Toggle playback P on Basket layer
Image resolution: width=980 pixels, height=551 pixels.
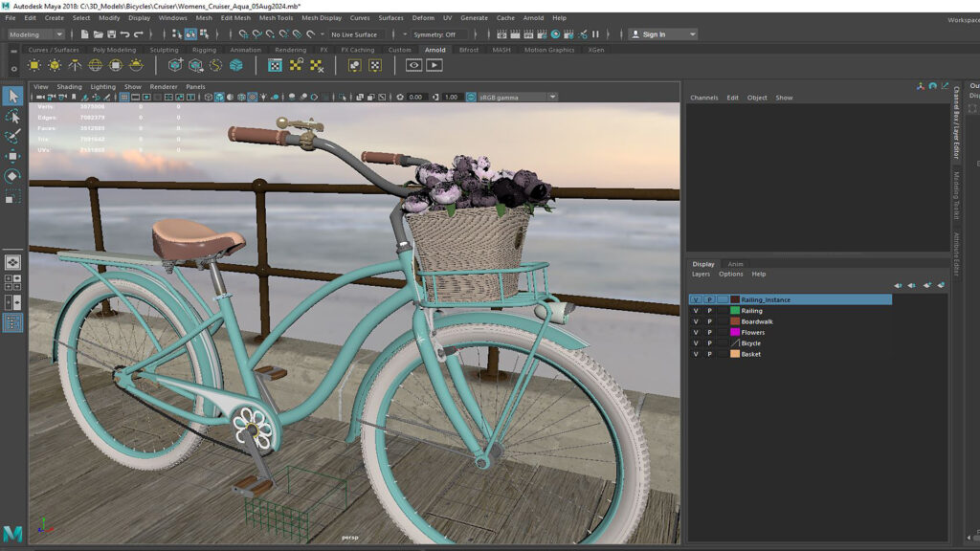709,354
